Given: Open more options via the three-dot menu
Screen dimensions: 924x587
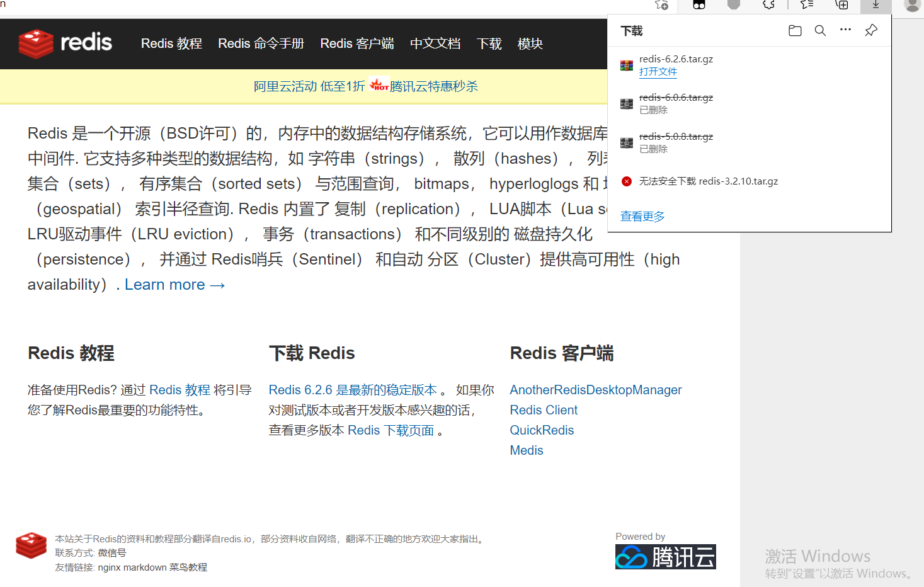Looking at the screenshot, I should click(845, 30).
